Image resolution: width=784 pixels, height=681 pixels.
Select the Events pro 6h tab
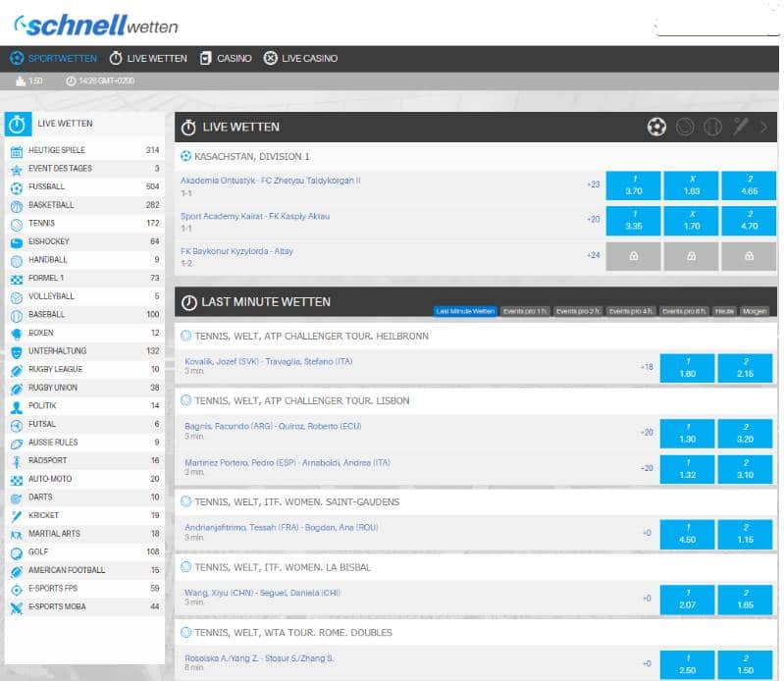pos(685,311)
